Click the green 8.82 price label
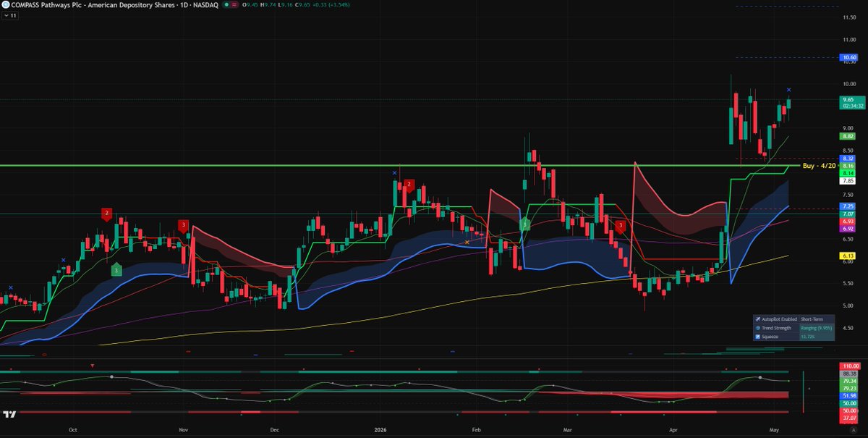868x438 pixels. coord(848,136)
